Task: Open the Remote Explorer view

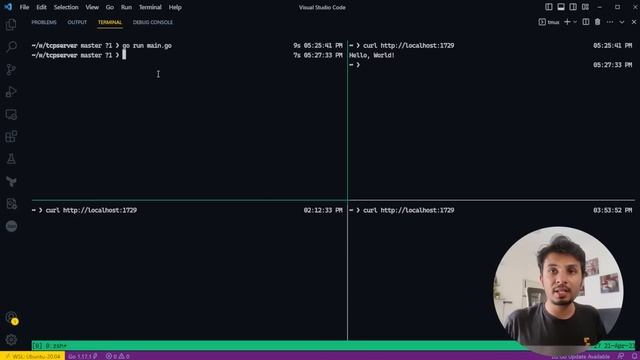Action: pyautogui.click(x=11, y=114)
